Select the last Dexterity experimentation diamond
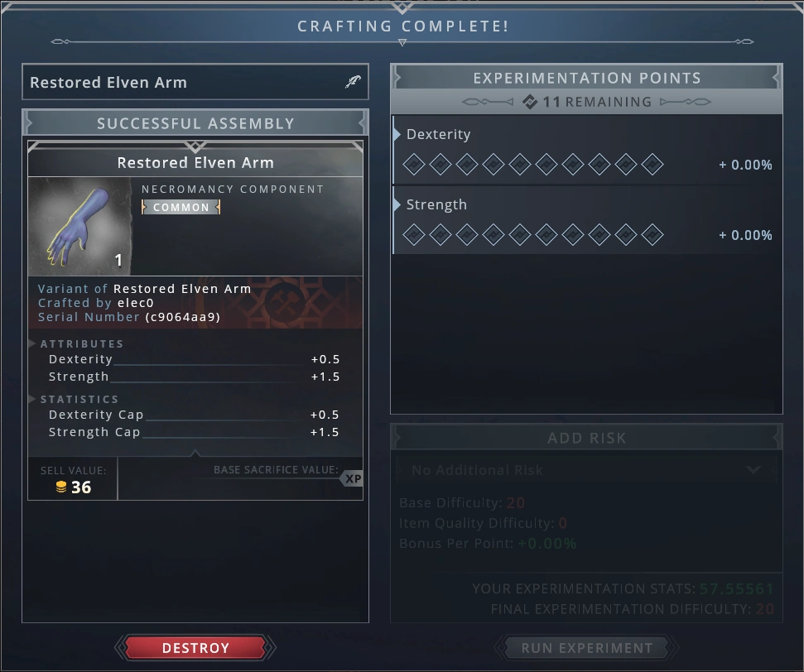Viewport: 804px width, 672px height. click(x=652, y=165)
